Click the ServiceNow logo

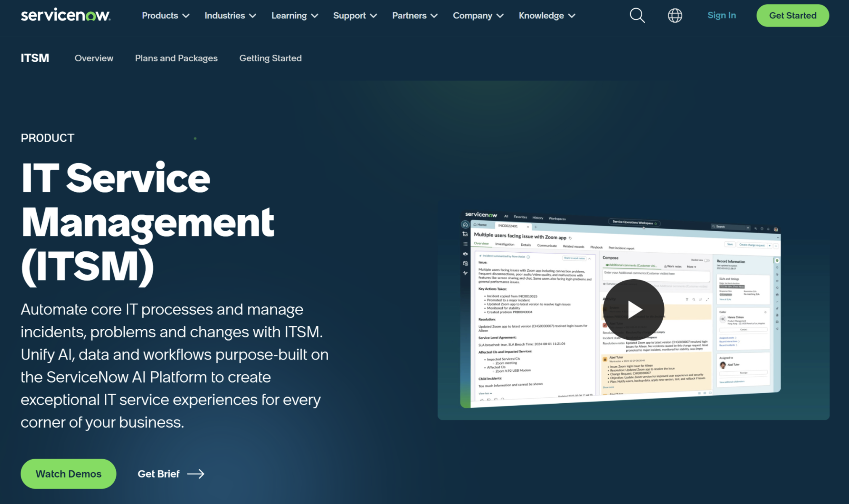(65, 15)
